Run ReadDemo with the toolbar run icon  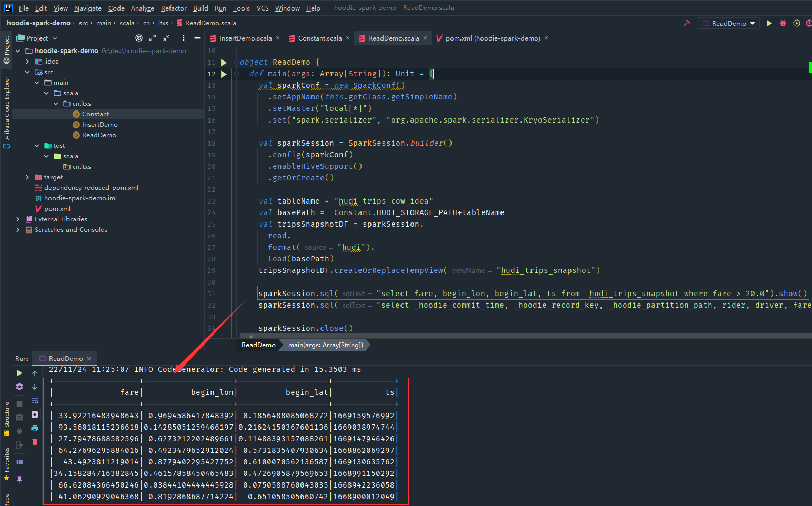[769, 23]
